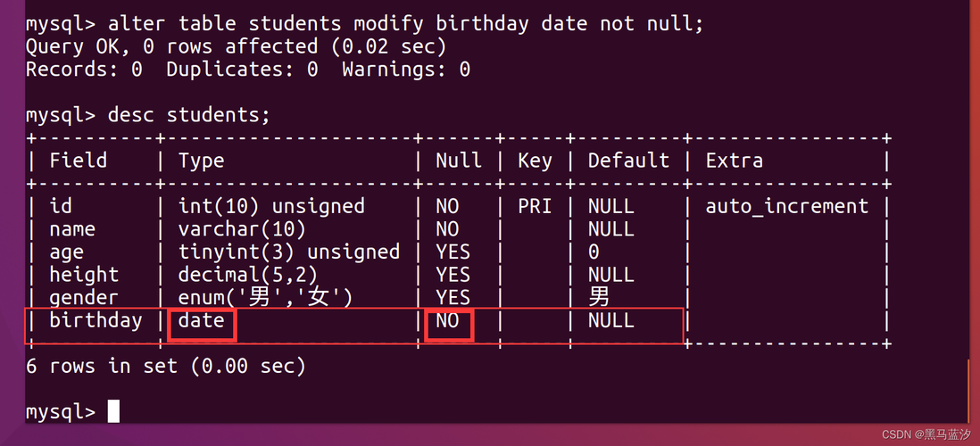Click the 'Field' column header
Viewport: 980px width, 446px height.
(x=79, y=161)
